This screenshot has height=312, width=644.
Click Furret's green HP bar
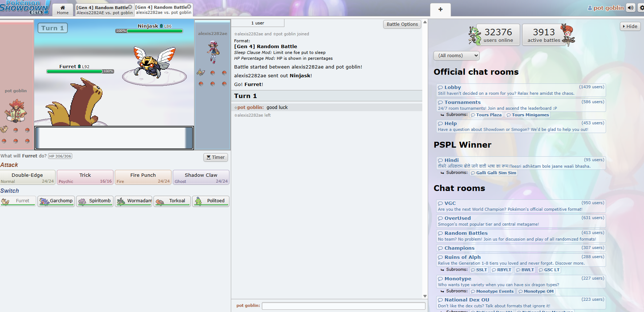tap(74, 71)
